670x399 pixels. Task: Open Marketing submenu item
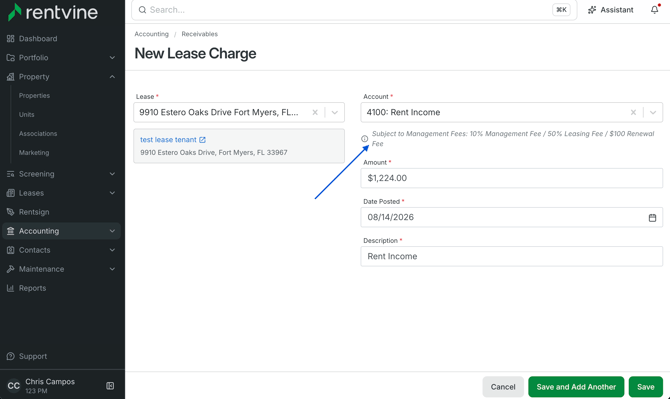click(34, 153)
